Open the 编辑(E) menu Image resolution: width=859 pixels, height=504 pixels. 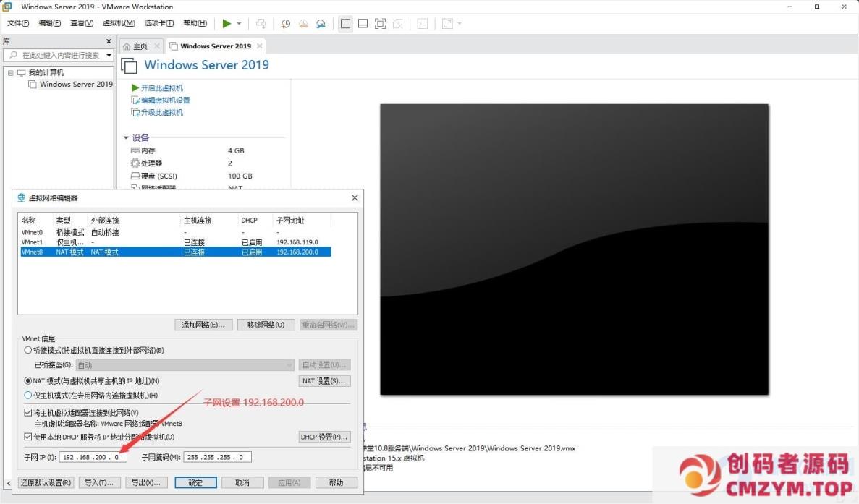pyautogui.click(x=49, y=23)
